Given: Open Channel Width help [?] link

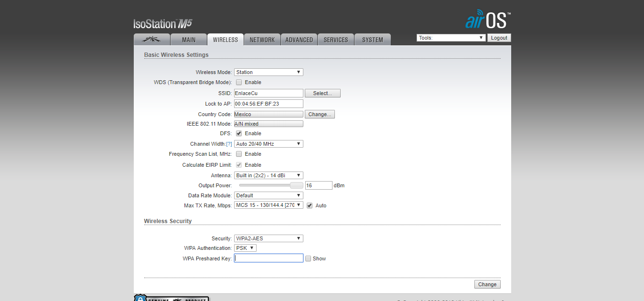Looking at the screenshot, I should (x=229, y=144).
